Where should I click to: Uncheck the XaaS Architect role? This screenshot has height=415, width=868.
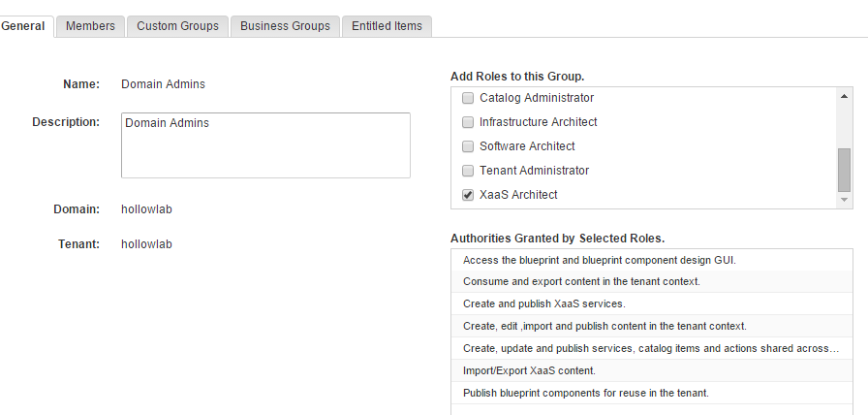468,195
